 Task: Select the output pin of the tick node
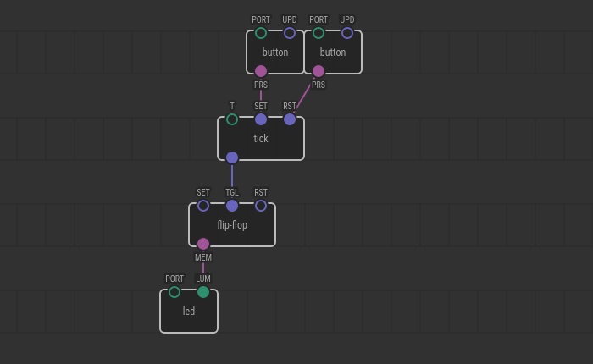(x=232, y=157)
